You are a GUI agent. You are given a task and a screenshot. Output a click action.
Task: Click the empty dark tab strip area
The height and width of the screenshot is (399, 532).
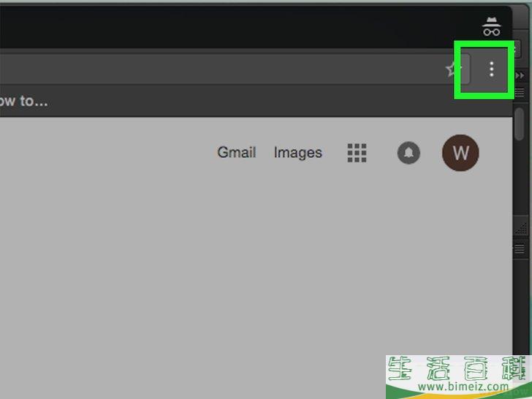[237, 26]
